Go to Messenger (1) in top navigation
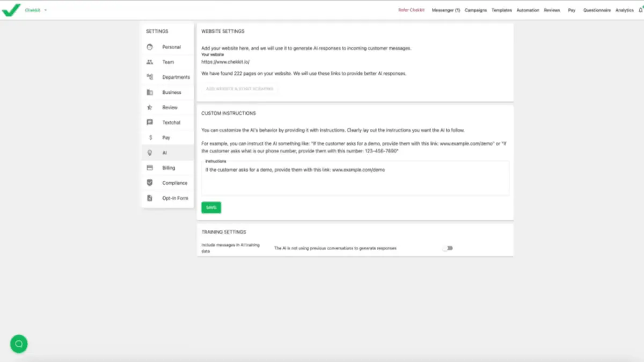The height and width of the screenshot is (362, 644). (x=446, y=10)
